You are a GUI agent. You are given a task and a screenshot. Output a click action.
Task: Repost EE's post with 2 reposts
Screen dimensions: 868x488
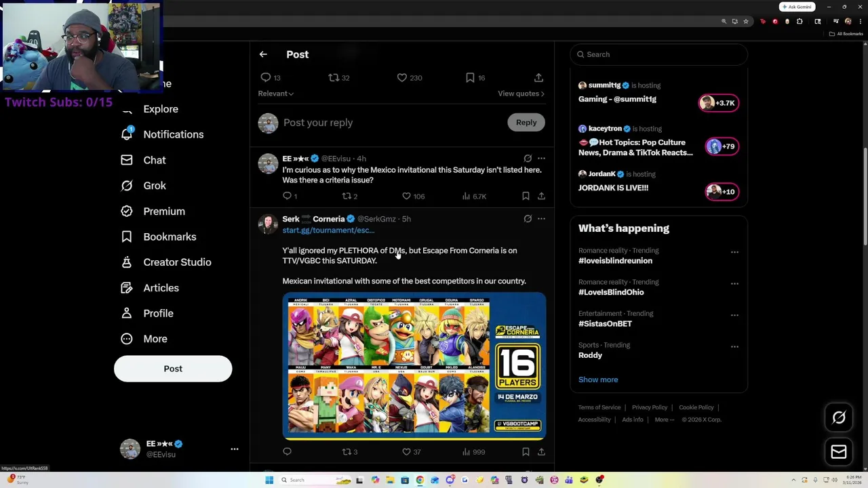[x=347, y=196]
